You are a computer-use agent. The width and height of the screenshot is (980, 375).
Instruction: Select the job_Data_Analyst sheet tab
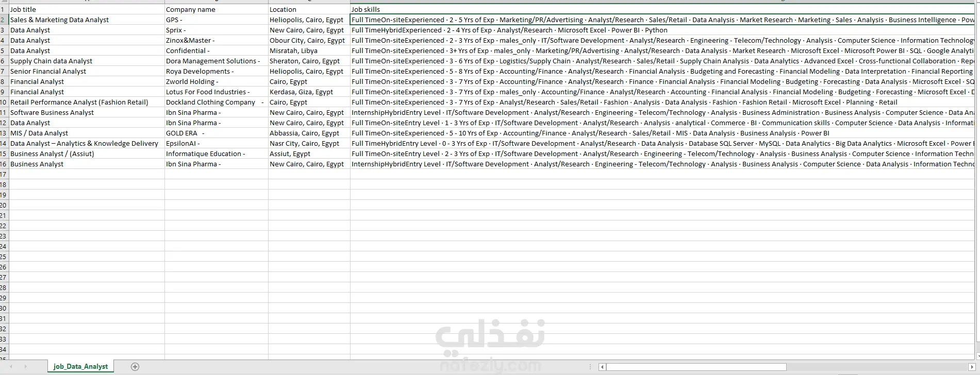[x=80, y=367]
